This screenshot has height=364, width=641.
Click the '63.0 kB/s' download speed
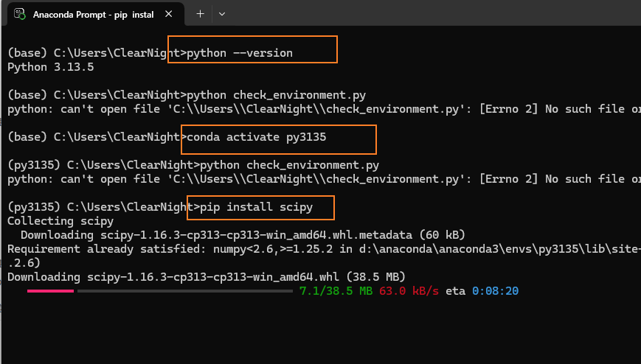(x=409, y=291)
